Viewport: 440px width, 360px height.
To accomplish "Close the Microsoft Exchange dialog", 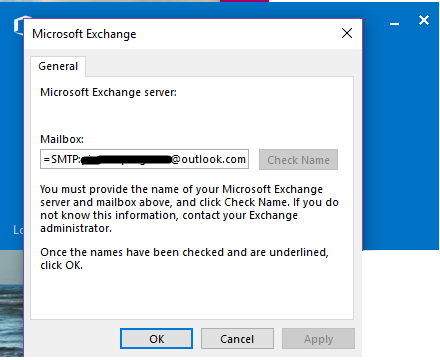I will [347, 33].
